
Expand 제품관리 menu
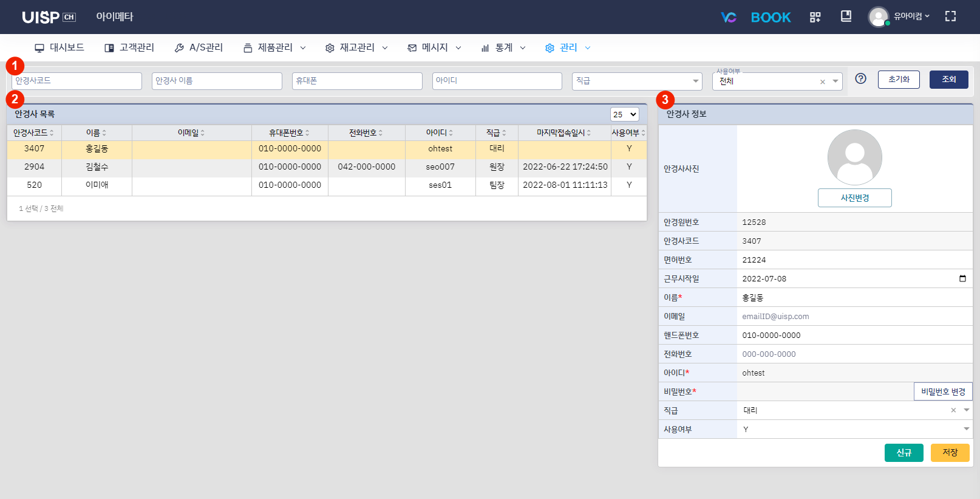tap(274, 47)
